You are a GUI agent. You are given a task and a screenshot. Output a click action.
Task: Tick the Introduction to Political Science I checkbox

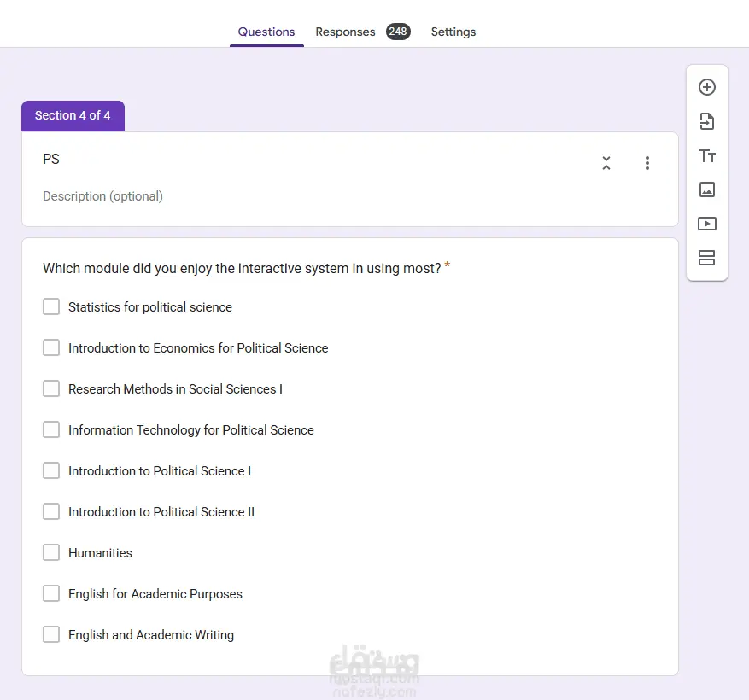(x=51, y=470)
